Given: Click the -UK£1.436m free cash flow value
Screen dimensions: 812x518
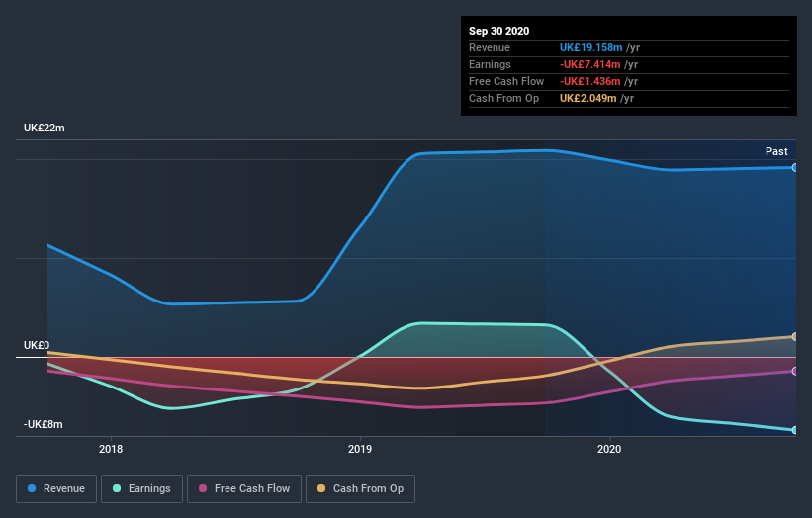Looking at the screenshot, I should coord(589,81).
